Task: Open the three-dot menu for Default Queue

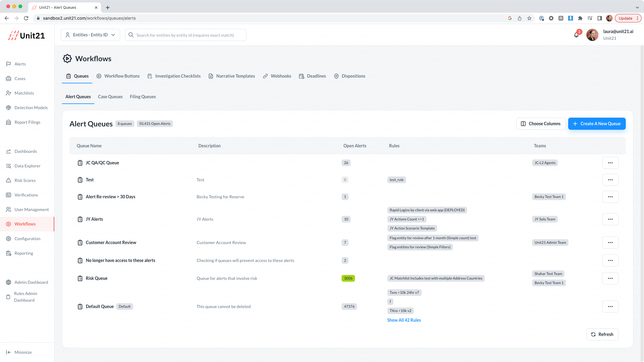Action: pos(610,307)
